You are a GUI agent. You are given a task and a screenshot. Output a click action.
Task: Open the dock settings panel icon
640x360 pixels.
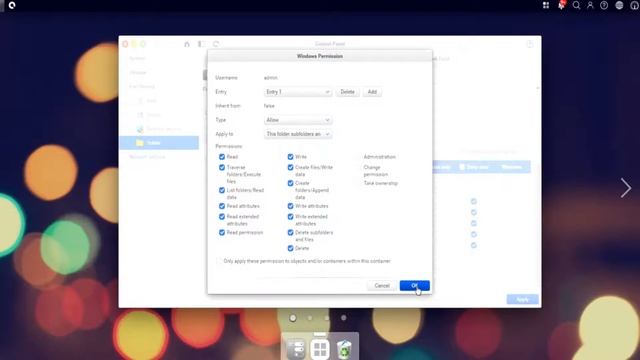[x=296, y=349]
